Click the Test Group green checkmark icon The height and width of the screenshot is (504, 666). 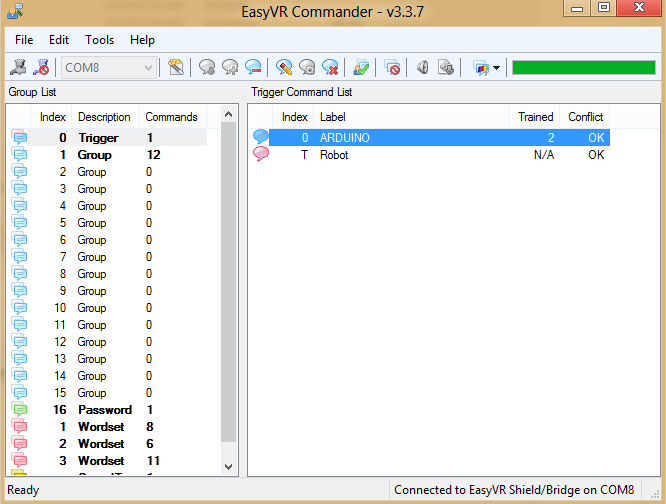pos(361,68)
